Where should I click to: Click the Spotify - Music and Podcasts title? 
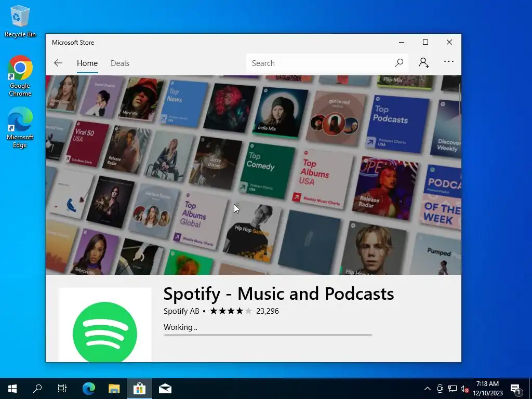click(278, 294)
